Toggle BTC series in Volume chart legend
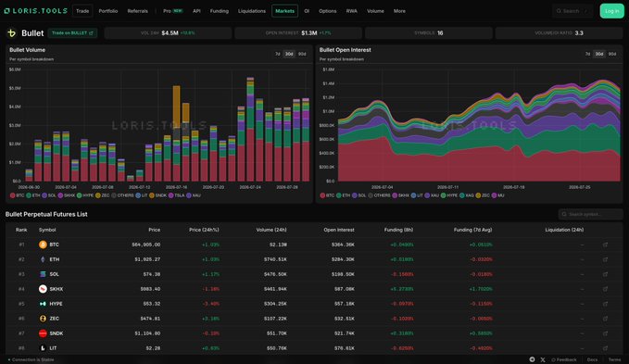Viewport: 629px width, 364px height. (18, 195)
